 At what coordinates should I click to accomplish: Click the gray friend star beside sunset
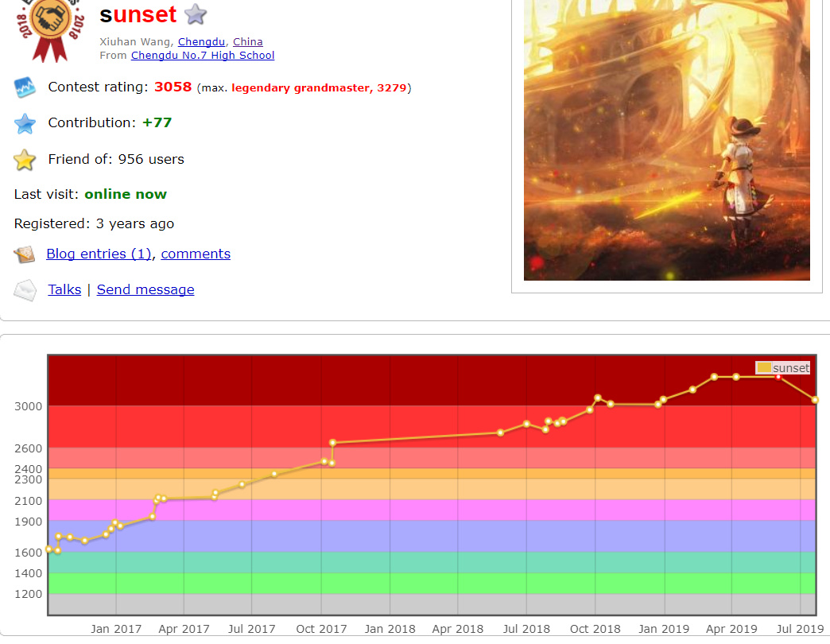tap(196, 14)
